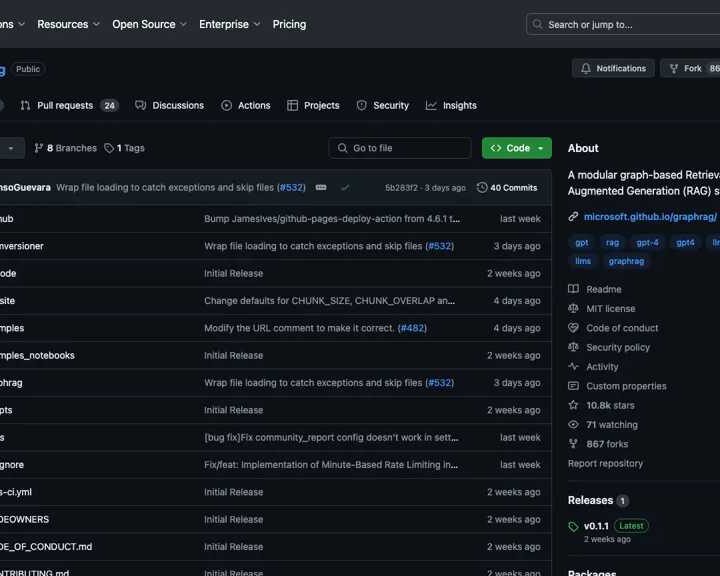The image size is (720, 576).
Task: Open the Insights graph tab
Action: pyautogui.click(x=451, y=105)
